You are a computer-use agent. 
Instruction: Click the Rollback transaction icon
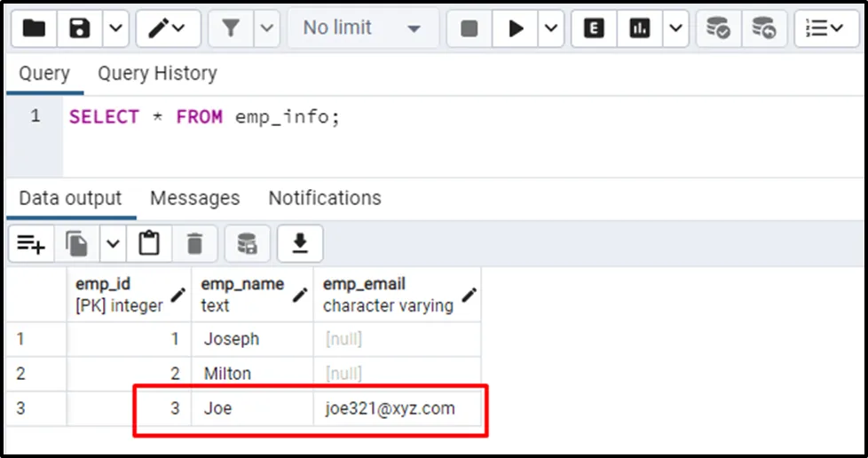(x=763, y=28)
